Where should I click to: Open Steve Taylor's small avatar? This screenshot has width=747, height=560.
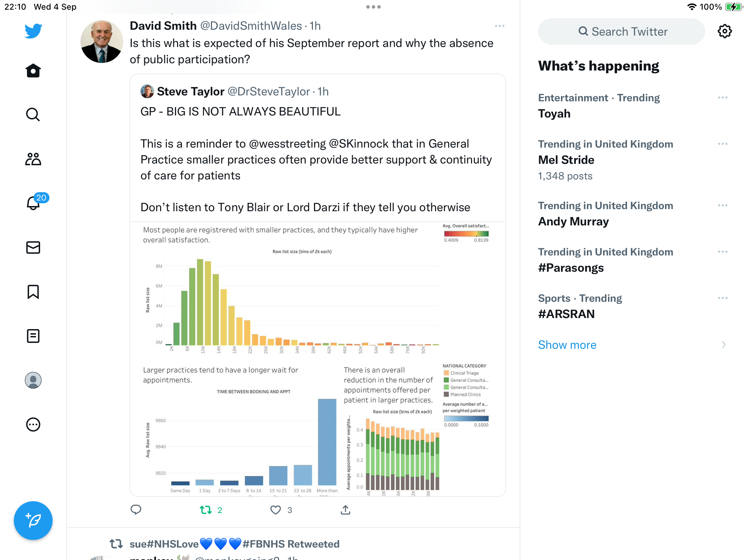[147, 91]
